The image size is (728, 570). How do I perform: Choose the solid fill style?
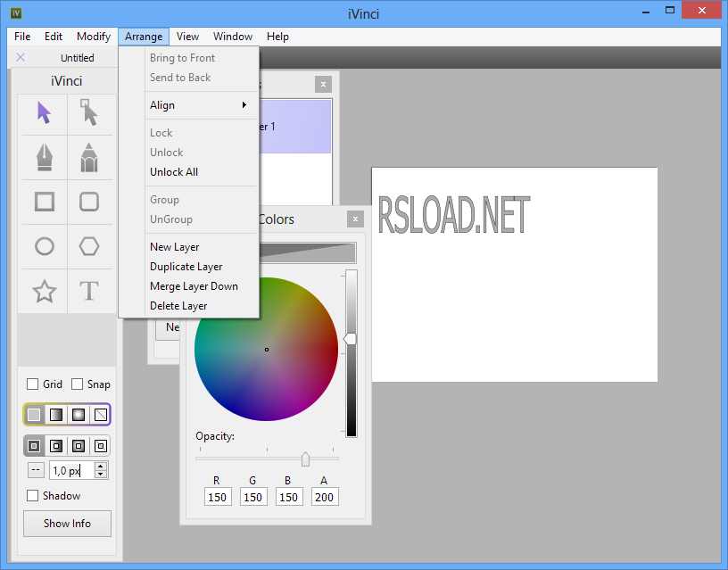coord(34,415)
